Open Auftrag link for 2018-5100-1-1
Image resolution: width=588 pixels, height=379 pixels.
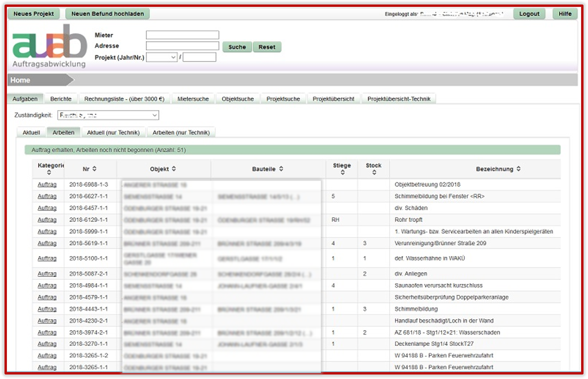click(x=47, y=259)
